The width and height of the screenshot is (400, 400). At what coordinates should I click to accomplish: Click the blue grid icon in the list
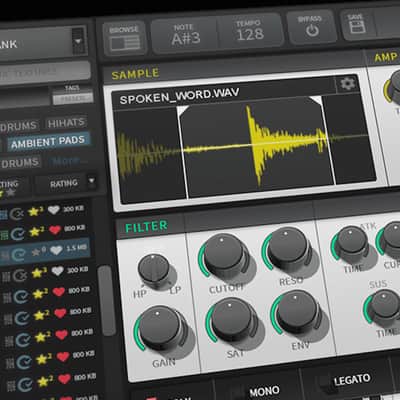click(3, 215)
